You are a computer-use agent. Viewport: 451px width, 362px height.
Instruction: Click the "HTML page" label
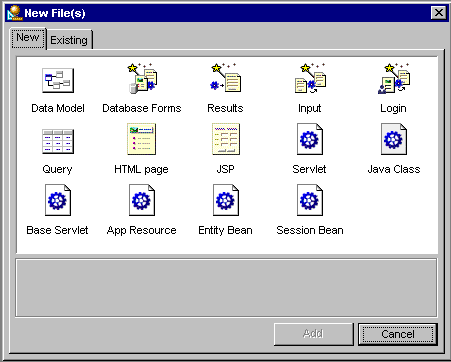point(141,169)
